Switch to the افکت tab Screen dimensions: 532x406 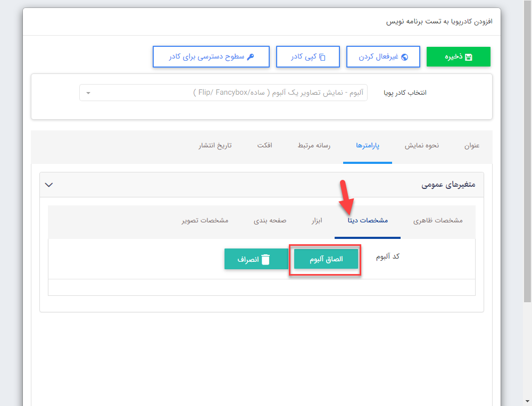(264, 145)
